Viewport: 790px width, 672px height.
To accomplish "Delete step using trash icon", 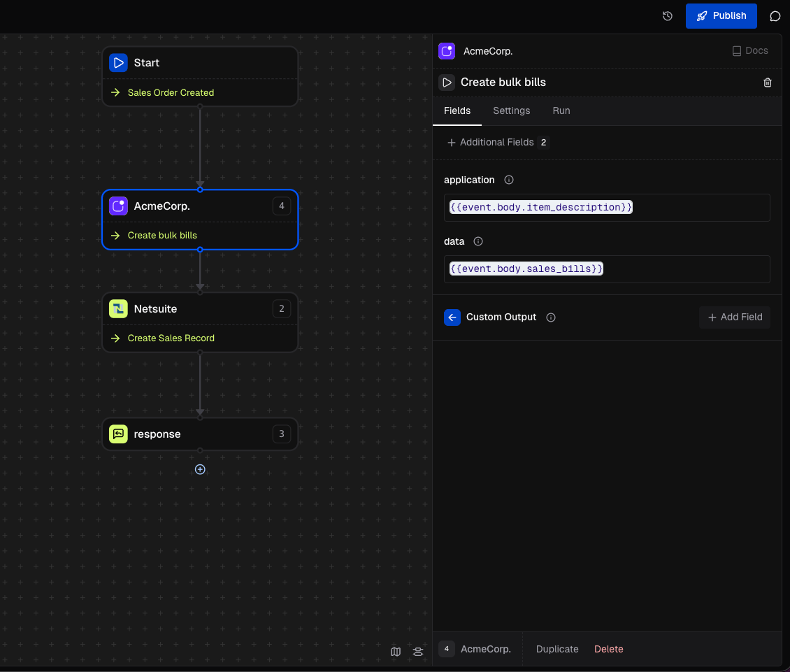I will tap(768, 83).
